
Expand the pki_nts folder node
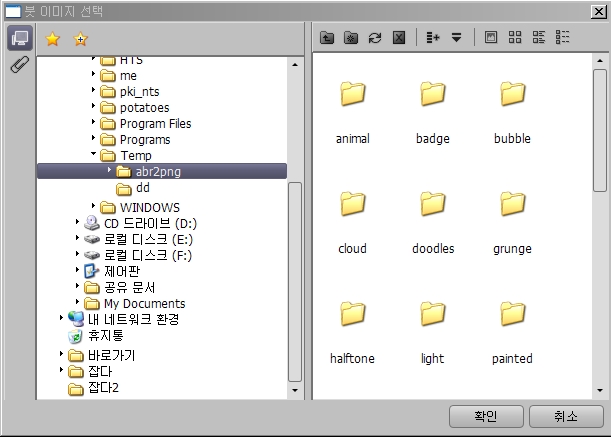[93, 89]
